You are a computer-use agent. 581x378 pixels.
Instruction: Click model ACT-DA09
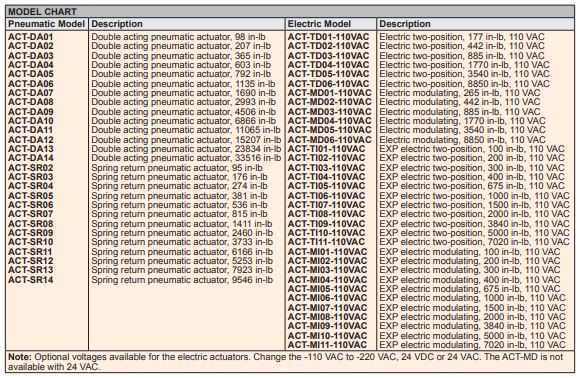pos(31,112)
